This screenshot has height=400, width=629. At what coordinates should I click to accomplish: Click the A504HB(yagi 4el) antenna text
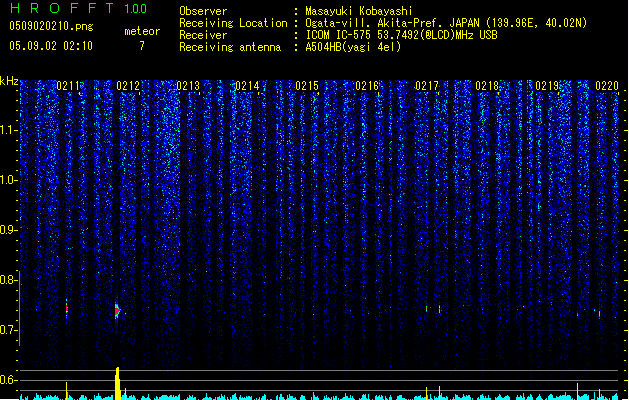click(353, 47)
